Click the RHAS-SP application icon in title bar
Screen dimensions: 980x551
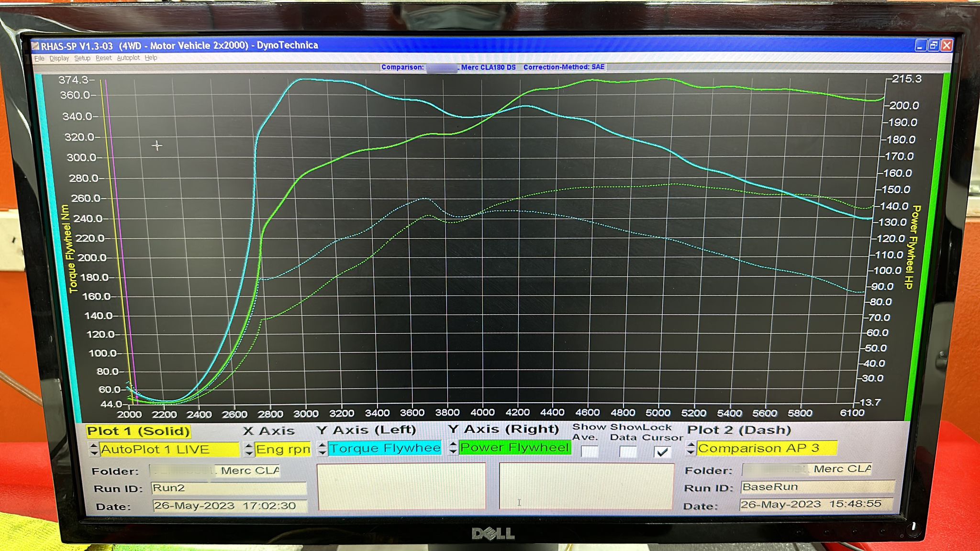tap(35, 46)
